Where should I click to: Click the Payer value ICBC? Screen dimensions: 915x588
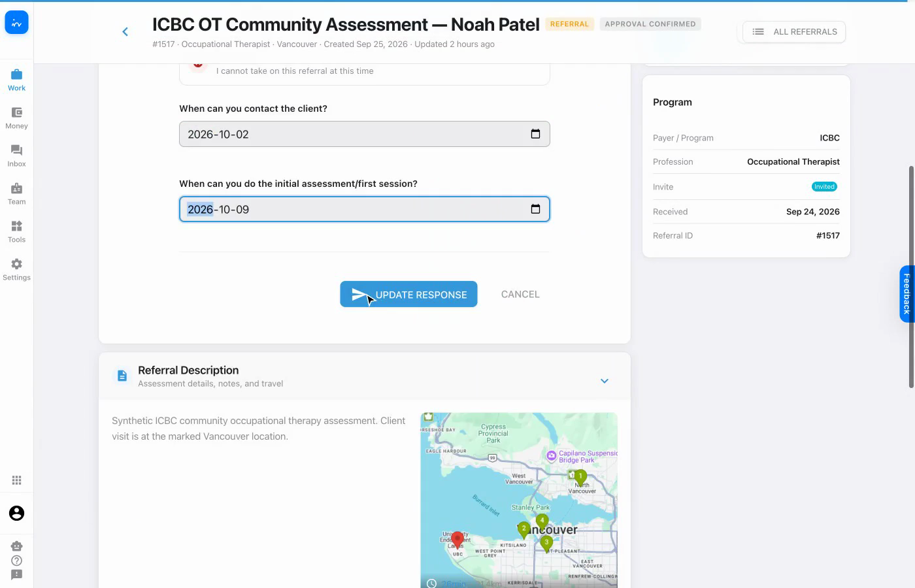click(829, 138)
